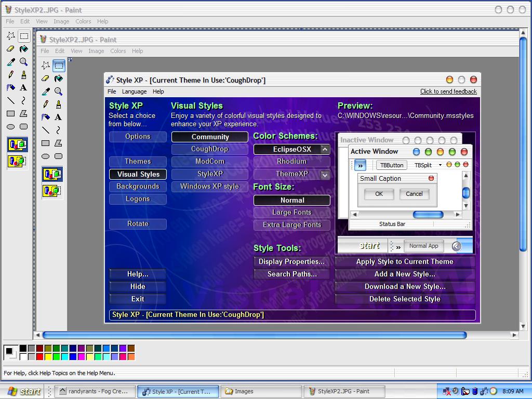Open the File menu of the outermost Paint window

(x=10, y=21)
